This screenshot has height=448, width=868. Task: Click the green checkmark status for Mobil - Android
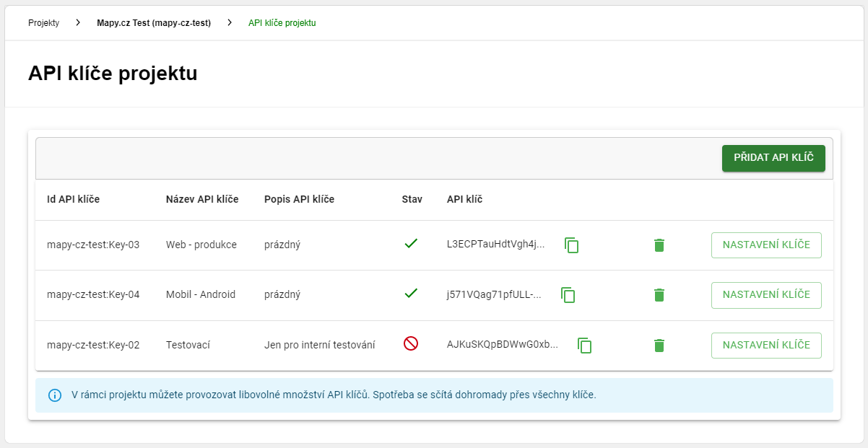coord(411,294)
